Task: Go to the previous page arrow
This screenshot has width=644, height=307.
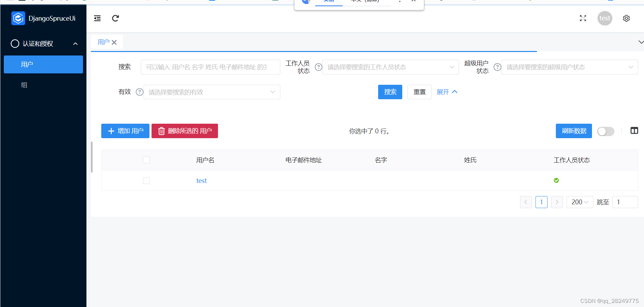Action: [x=526, y=202]
